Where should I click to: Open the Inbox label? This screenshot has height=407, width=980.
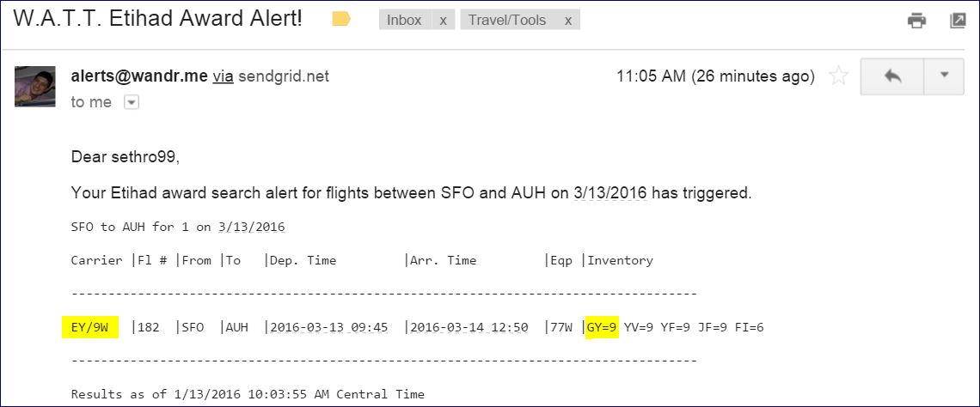pyautogui.click(x=404, y=21)
